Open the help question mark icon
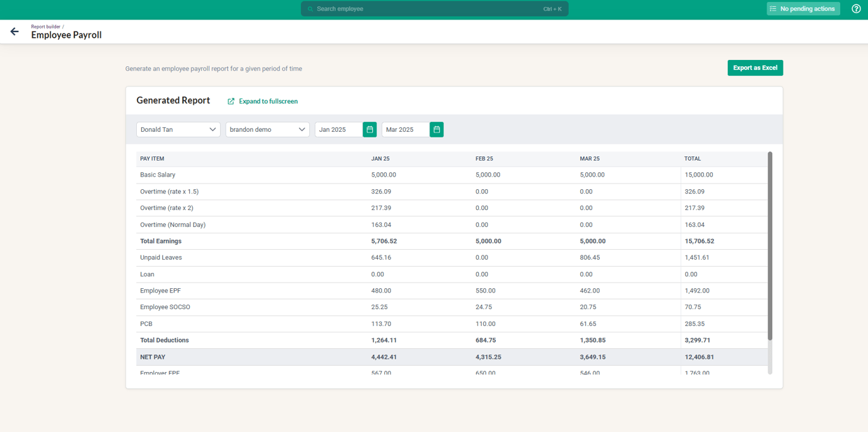 856,8
